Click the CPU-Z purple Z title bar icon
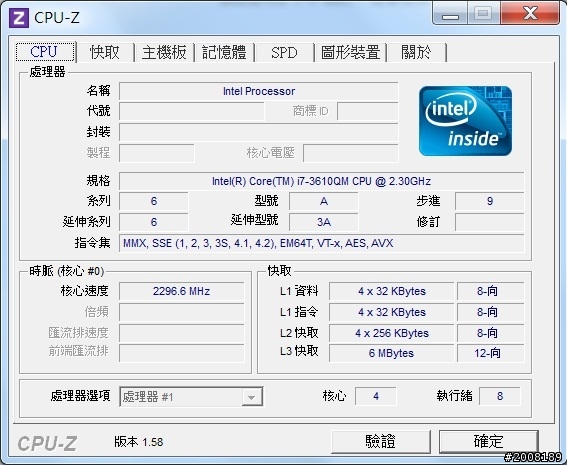569x465 pixels. pyautogui.click(x=18, y=18)
